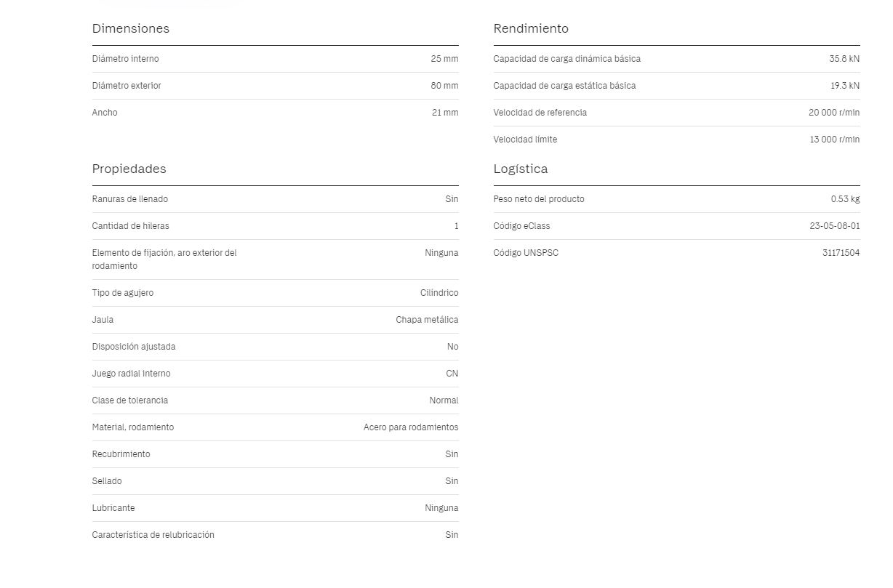Click the eClass code 23-05-08-01

click(x=835, y=226)
